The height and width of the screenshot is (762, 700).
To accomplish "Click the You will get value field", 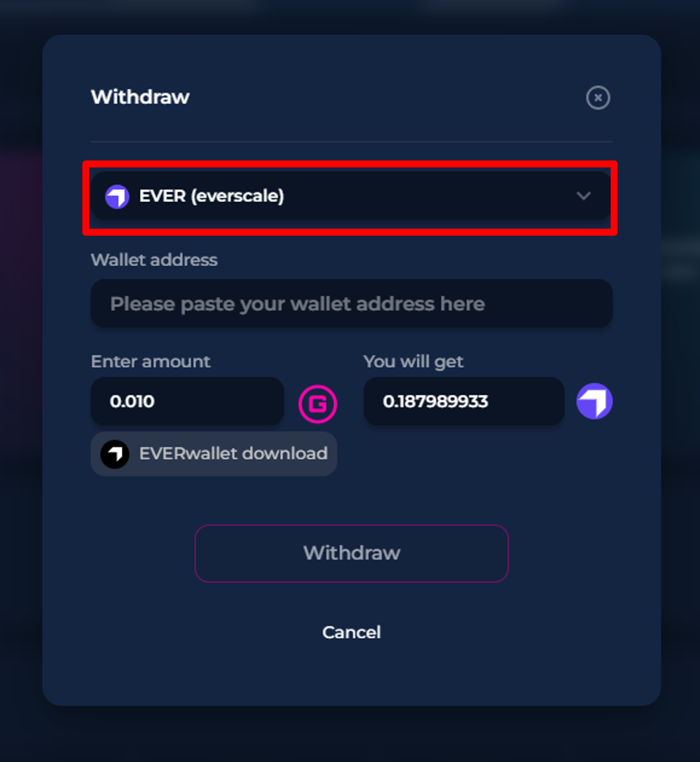I will click(x=464, y=402).
